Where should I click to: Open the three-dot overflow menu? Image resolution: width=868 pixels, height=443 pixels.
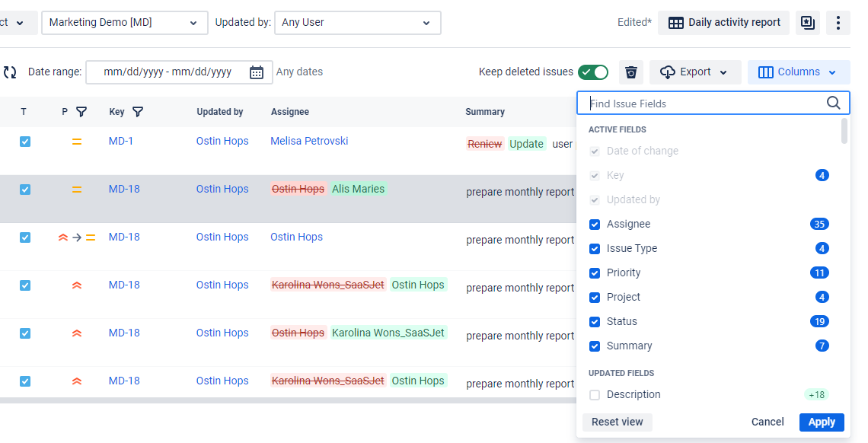tap(838, 22)
